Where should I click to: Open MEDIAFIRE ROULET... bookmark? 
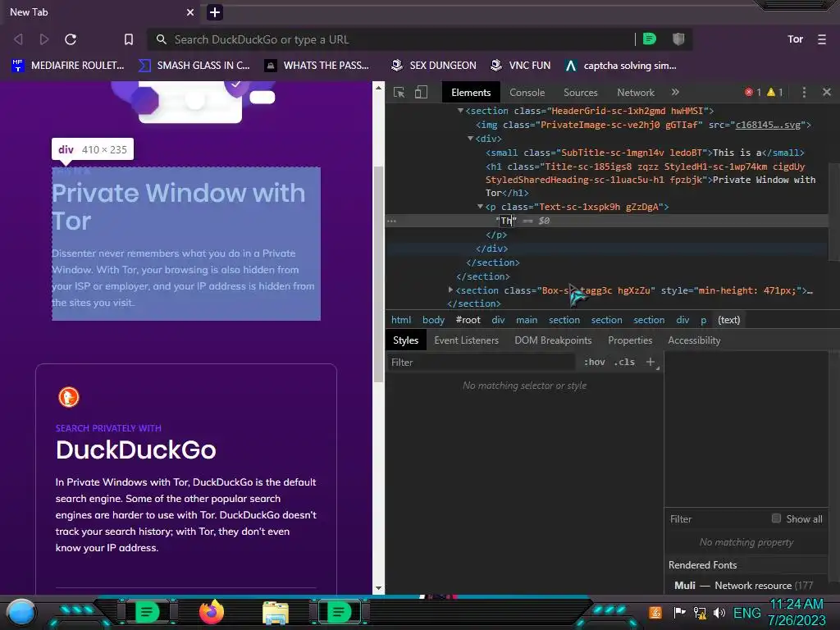(x=68, y=66)
